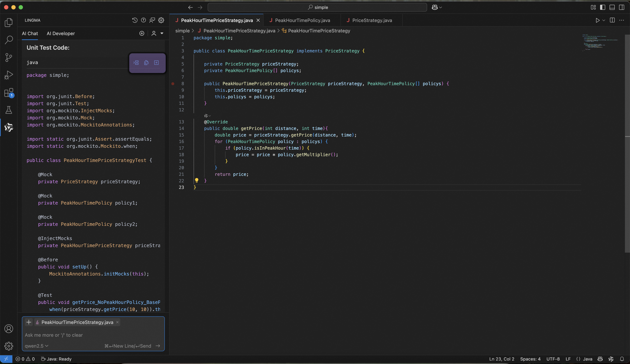Click the Lingma chat history icon

pyautogui.click(x=135, y=20)
